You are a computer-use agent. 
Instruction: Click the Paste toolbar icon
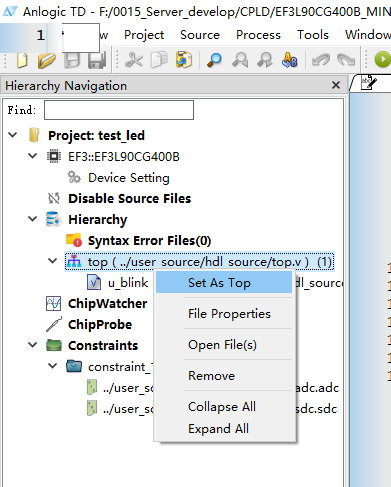(x=184, y=60)
